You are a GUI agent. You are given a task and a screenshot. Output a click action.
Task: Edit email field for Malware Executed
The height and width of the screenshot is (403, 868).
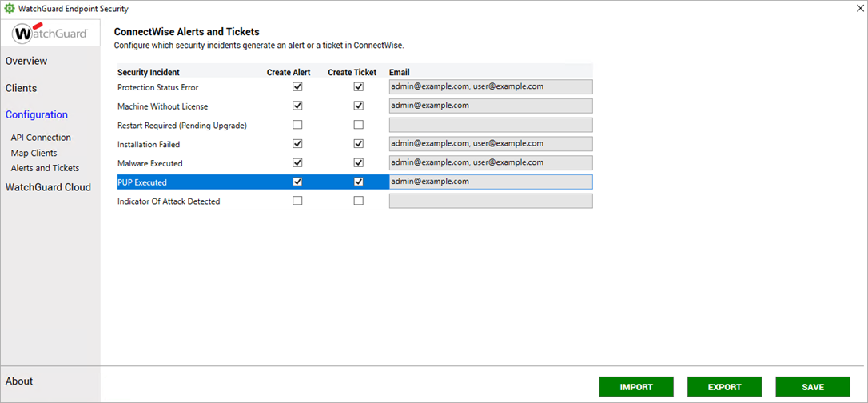[491, 163]
